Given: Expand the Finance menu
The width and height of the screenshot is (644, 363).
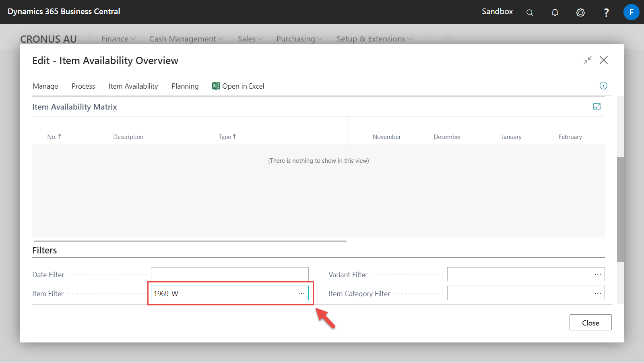Looking at the screenshot, I should [118, 39].
